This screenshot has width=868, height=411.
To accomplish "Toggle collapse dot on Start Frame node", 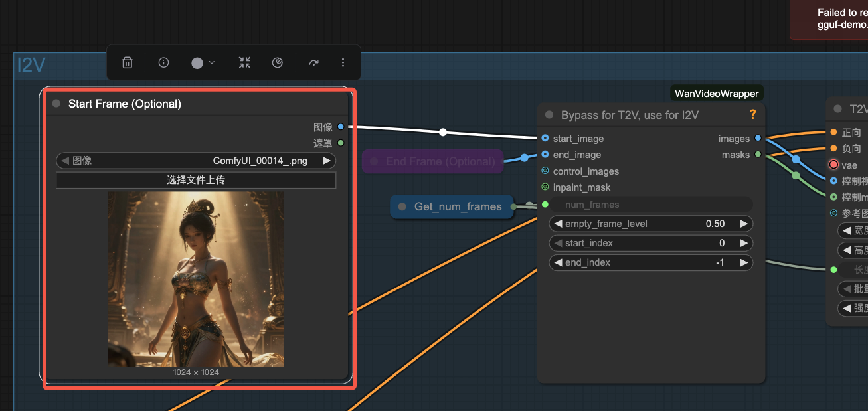I will (56, 104).
